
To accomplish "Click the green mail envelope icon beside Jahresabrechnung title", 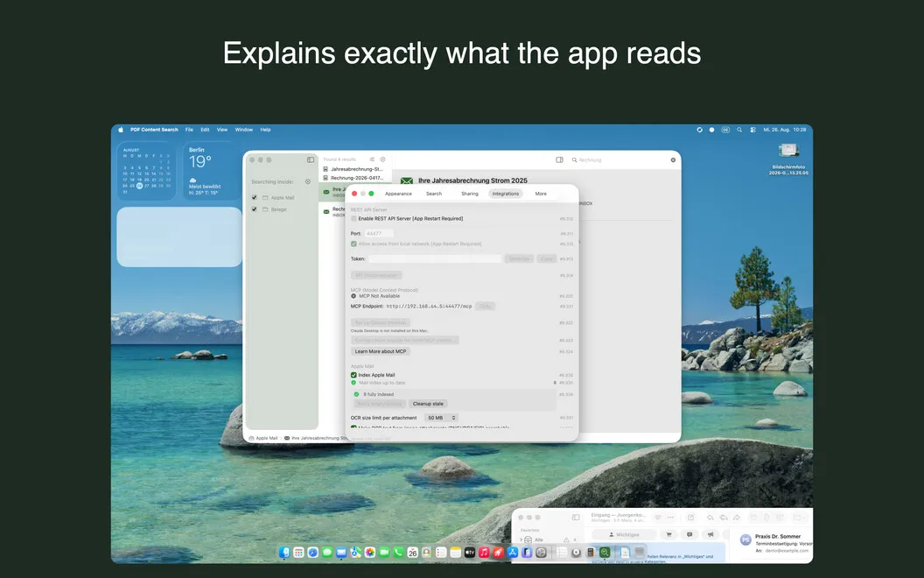I will 407,181.
